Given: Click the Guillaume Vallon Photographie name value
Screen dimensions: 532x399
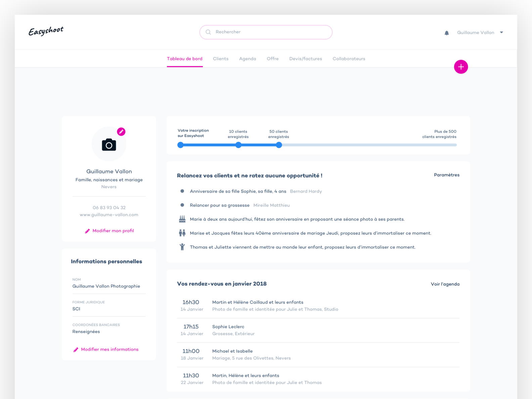Looking at the screenshot, I should (106, 286).
